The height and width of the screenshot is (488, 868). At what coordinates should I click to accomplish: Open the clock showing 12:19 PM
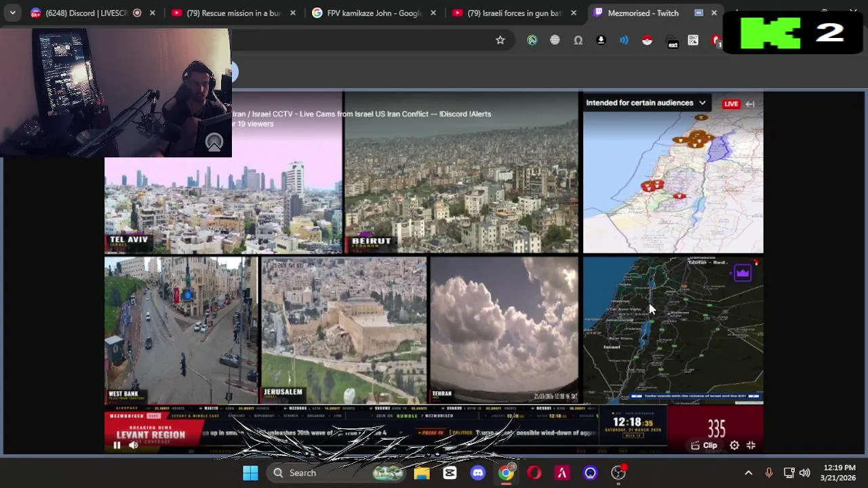pyautogui.click(x=838, y=472)
